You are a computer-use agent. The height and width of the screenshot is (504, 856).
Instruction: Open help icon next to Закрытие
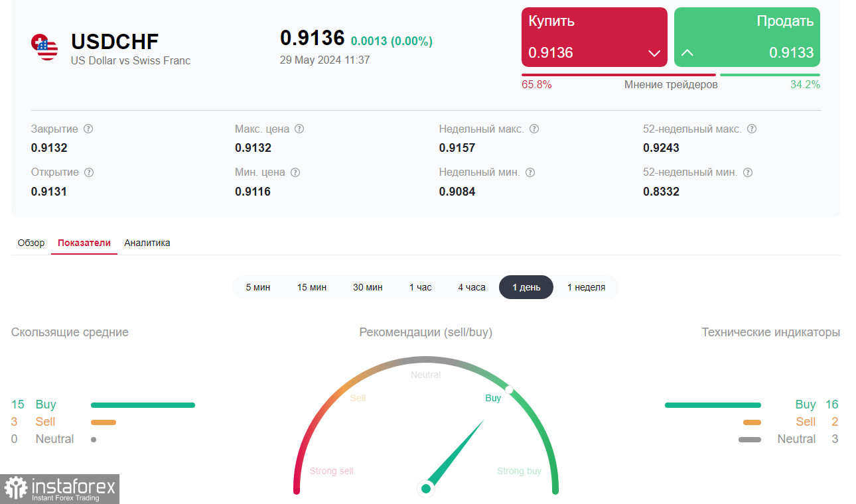pos(88,129)
